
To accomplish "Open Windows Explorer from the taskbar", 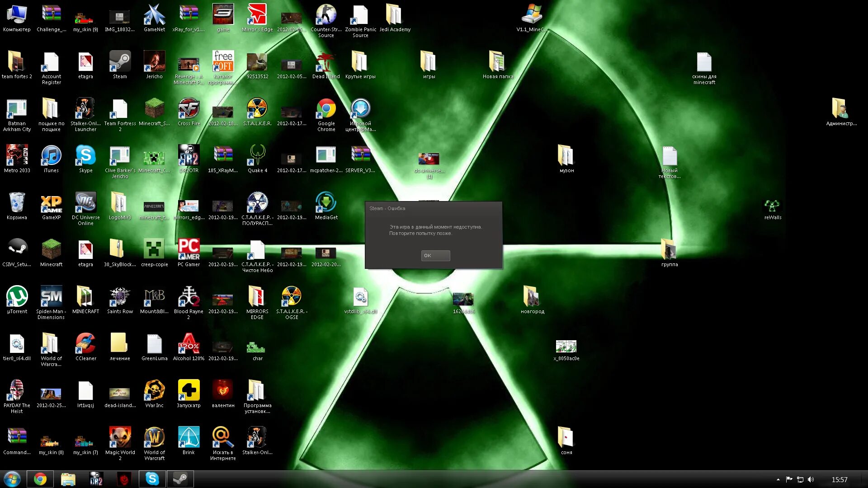I will click(68, 479).
